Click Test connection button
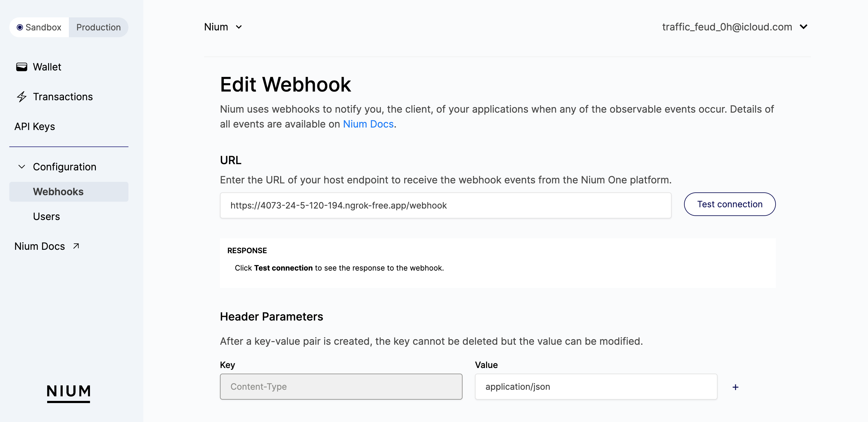Image resolution: width=868 pixels, height=422 pixels. click(730, 204)
